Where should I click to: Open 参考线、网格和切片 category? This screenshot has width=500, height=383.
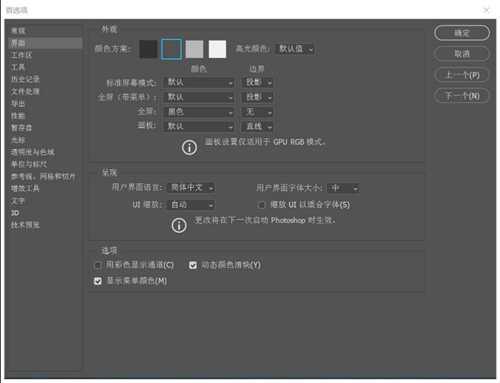click(x=44, y=176)
